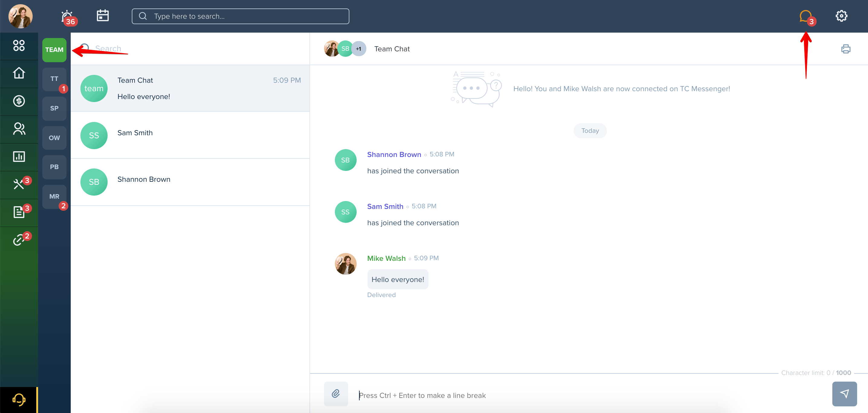Select the TEAM chat tab

coord(54,50)
